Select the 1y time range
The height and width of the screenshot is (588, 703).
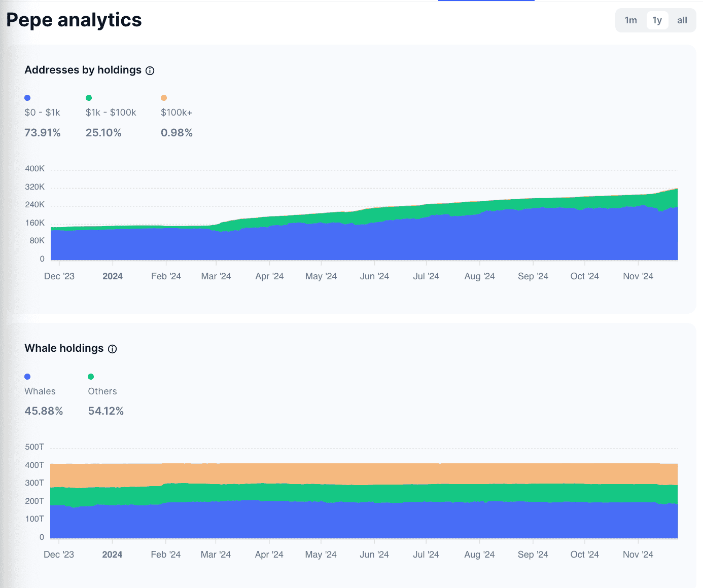click(x=657, y=20)
